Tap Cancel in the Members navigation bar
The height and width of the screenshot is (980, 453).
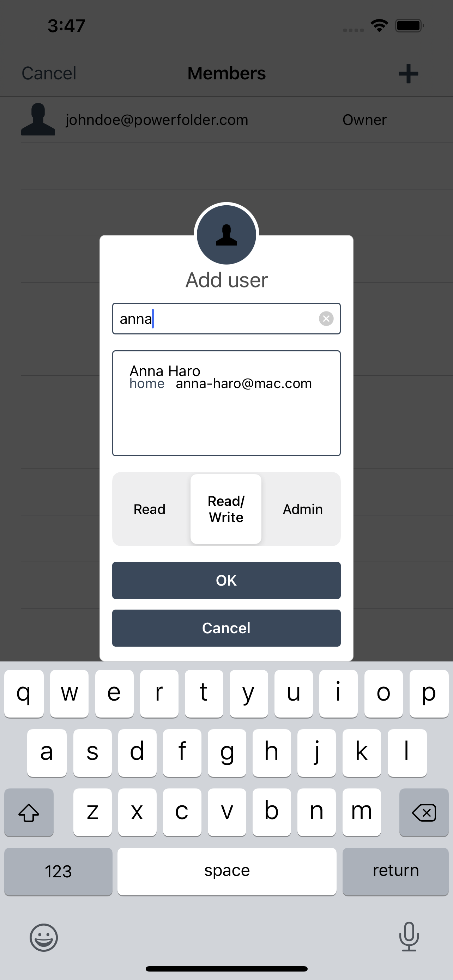tap(49, 73)
